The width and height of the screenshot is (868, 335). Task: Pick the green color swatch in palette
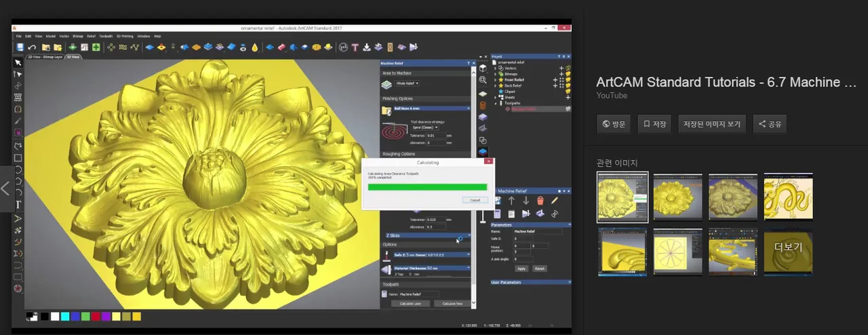[85, 316]
